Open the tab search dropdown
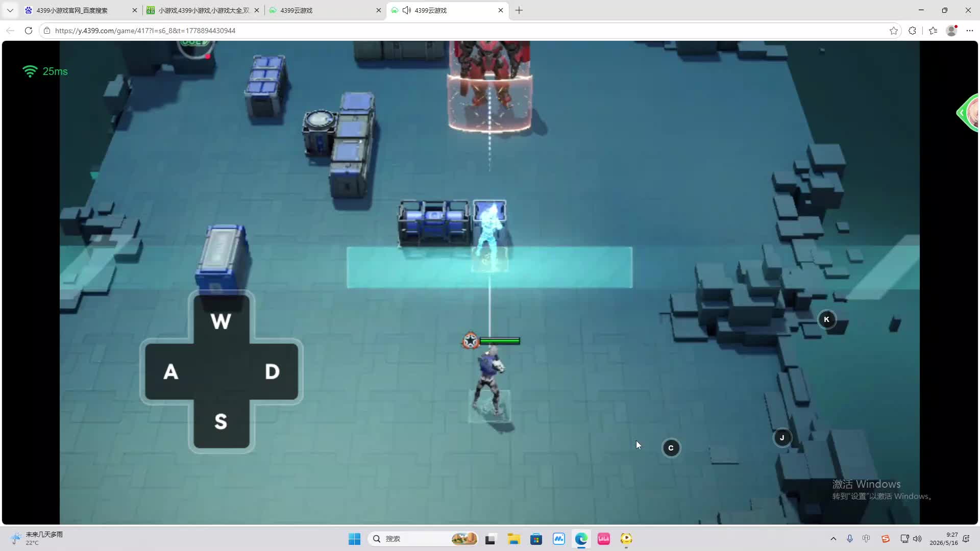This screenshot has width=980, height=551. pyautogui.click(x=10, y=10)
